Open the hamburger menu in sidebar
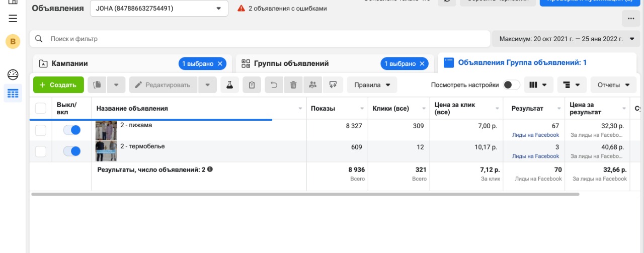Screen dimensions: 644x253 point(13,19)
